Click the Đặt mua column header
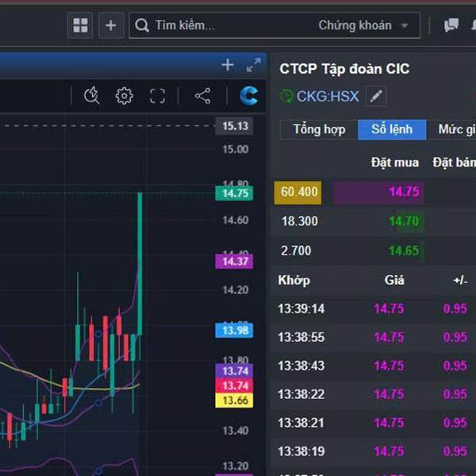This screenshot has height=476, width=476. [394, 163]
